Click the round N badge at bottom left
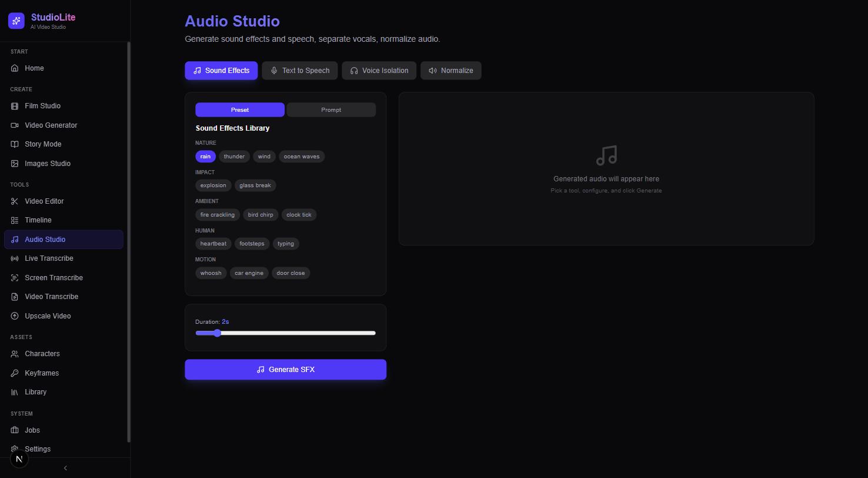 coord(19,459)
